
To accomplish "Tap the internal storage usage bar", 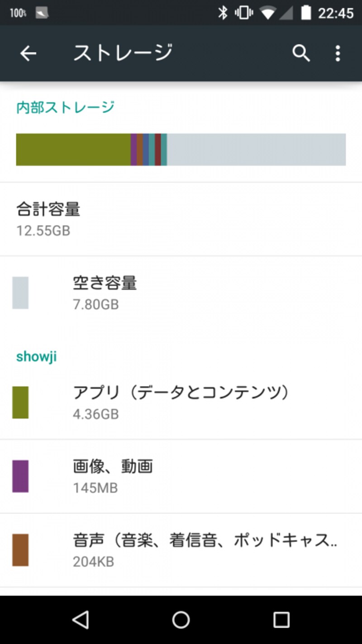I will tap(181, 149).
